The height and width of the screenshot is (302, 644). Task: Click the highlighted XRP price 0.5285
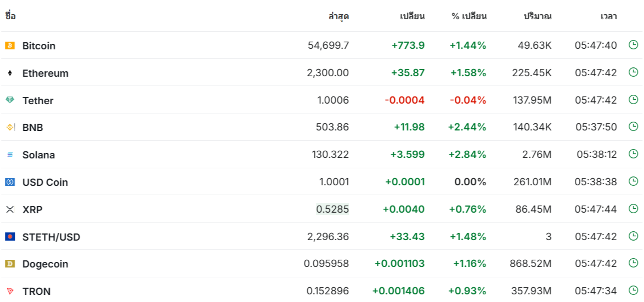pos(332,209)
